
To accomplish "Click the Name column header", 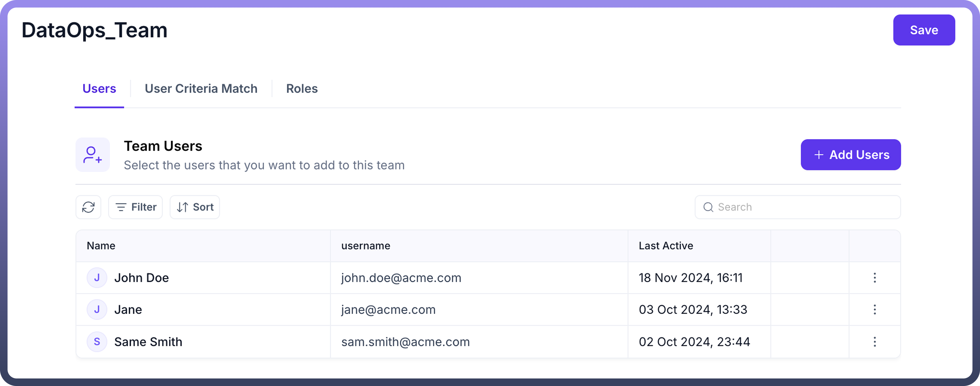I will click(x=101, y=246).
